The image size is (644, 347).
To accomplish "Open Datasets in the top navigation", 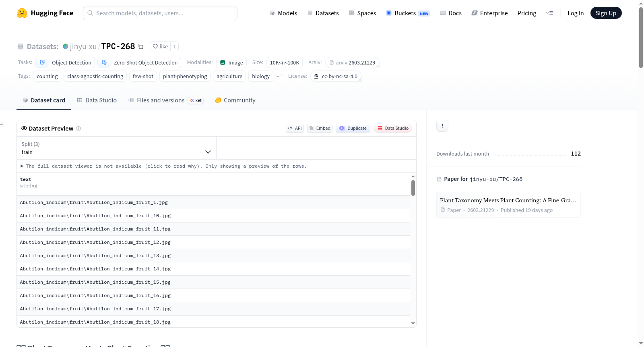I will point(323,13).
